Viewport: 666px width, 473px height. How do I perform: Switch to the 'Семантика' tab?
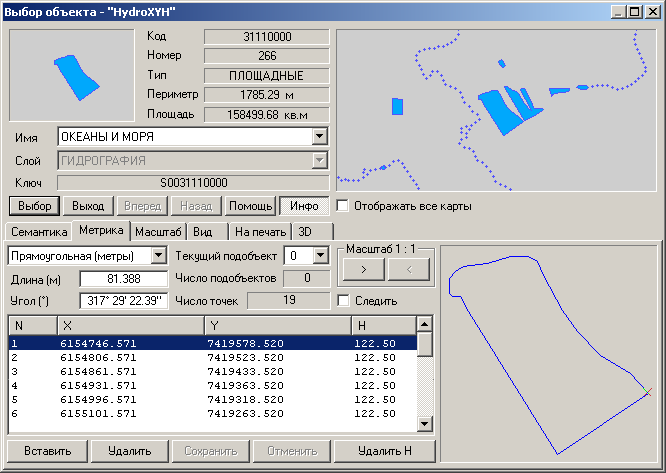tap(39, 232)
